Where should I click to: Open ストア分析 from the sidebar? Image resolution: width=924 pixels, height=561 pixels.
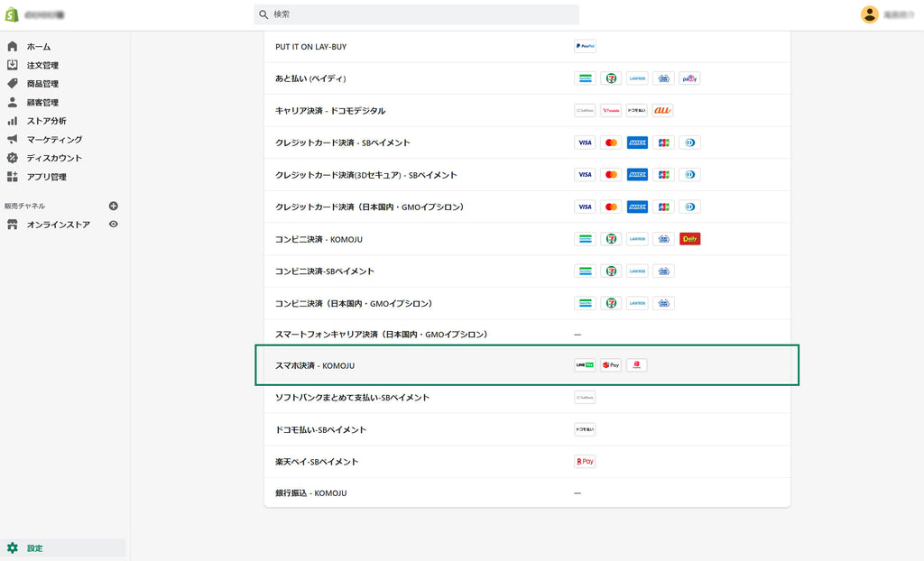(x=46, y=121)
